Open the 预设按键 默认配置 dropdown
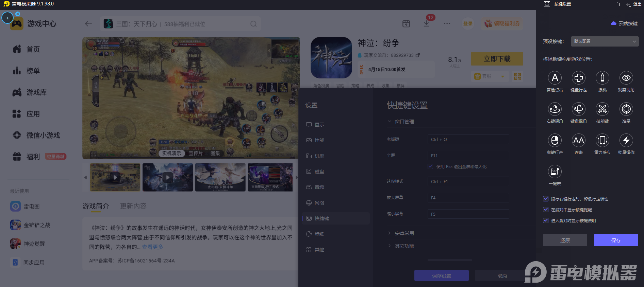The width and height of the screenshot is (644, 287). point(605,41)
